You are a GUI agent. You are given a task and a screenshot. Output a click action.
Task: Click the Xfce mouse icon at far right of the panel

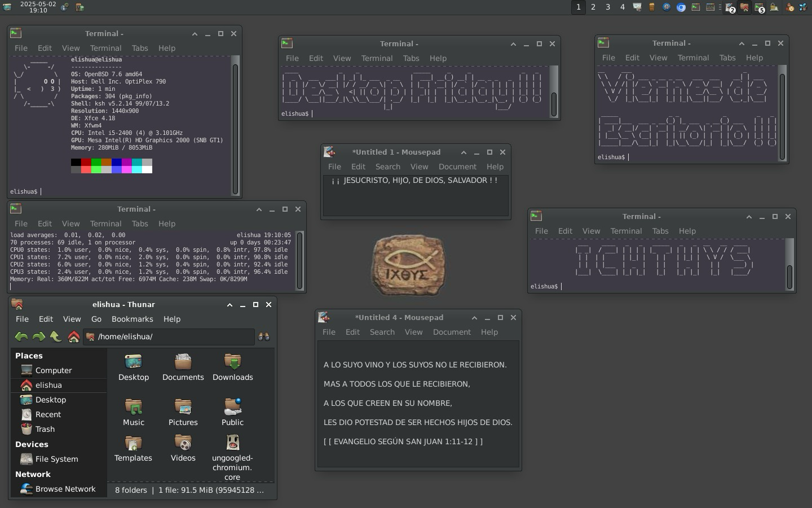click(803, 7)
